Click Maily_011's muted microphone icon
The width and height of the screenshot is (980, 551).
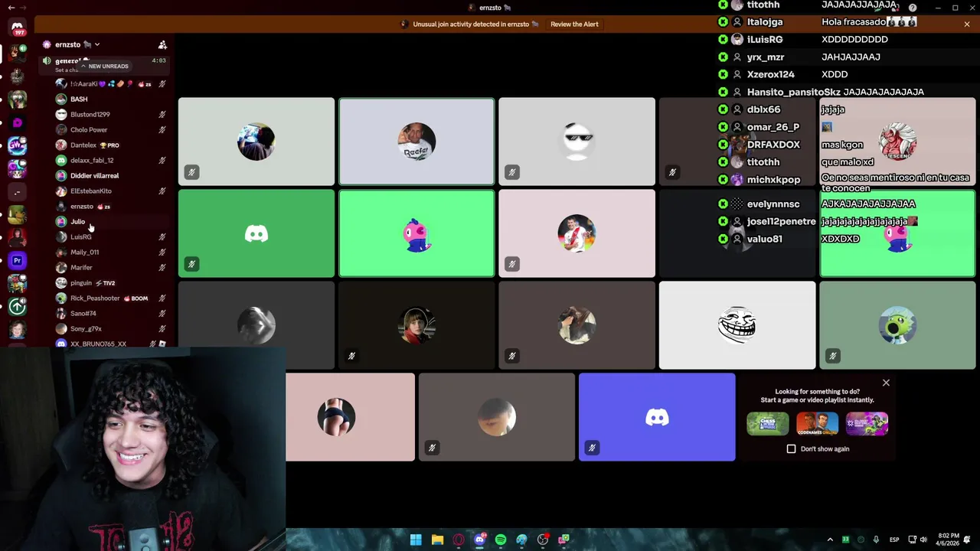162,253
